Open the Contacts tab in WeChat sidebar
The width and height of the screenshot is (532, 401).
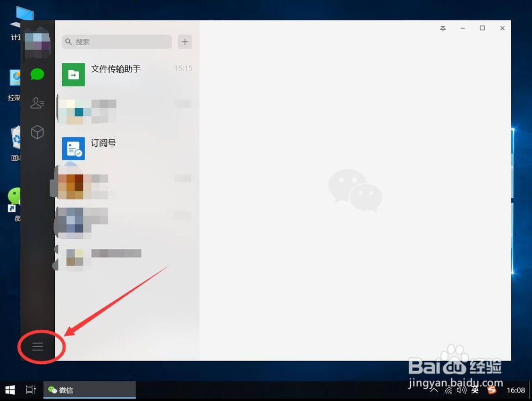point(37,103)
